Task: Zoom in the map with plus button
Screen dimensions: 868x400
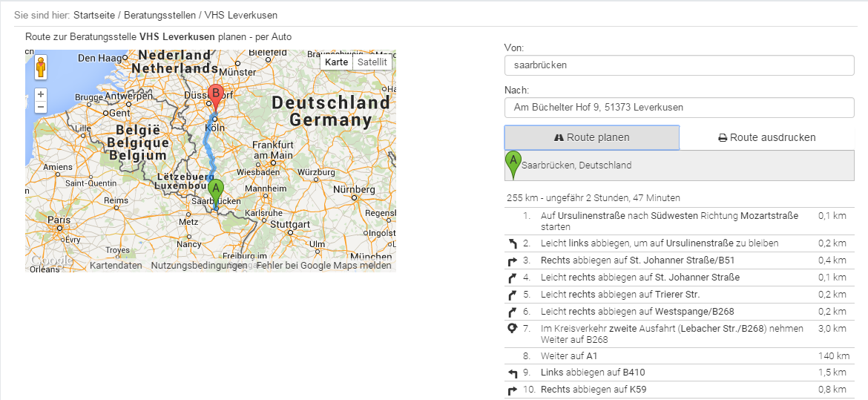Action: 41,94
